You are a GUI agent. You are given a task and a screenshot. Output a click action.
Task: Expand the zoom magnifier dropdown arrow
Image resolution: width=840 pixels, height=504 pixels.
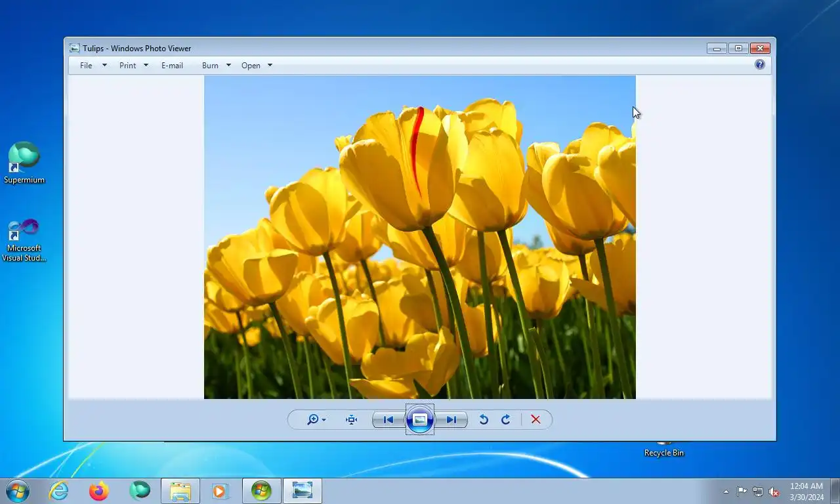click(324, 421)
